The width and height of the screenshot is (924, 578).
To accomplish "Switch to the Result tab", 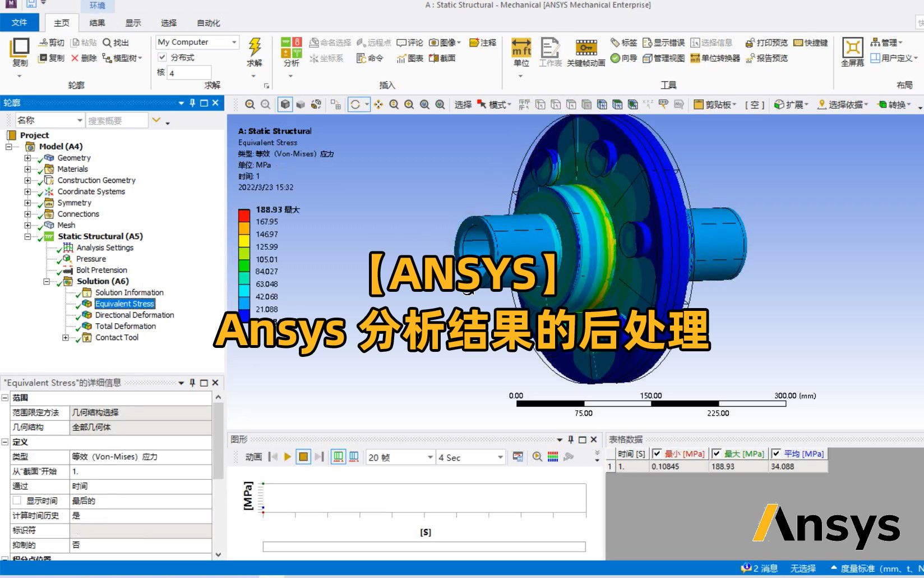I will tap(97, 23).
